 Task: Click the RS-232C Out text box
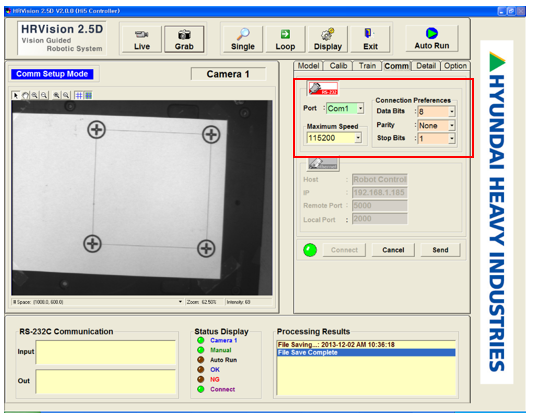click(106, 382)
